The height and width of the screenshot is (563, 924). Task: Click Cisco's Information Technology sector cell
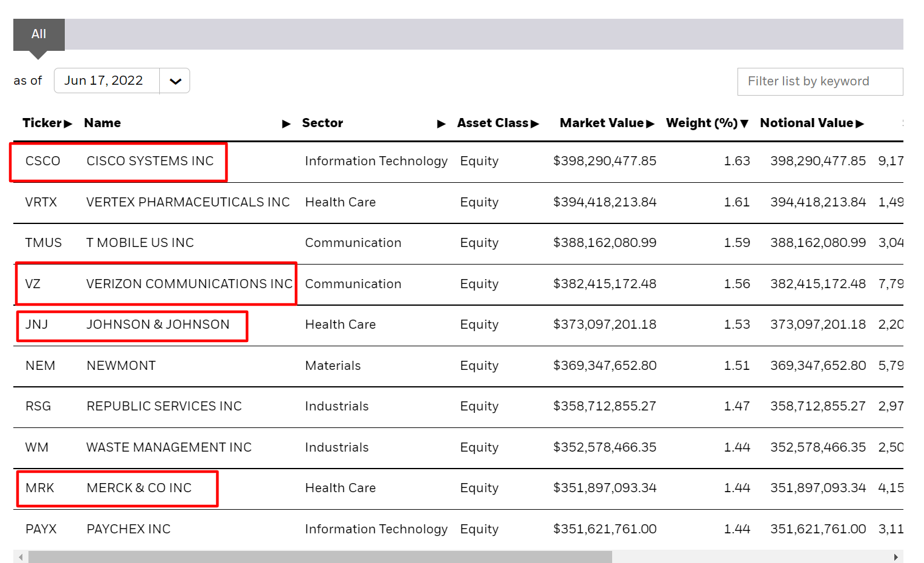[376, 161]
